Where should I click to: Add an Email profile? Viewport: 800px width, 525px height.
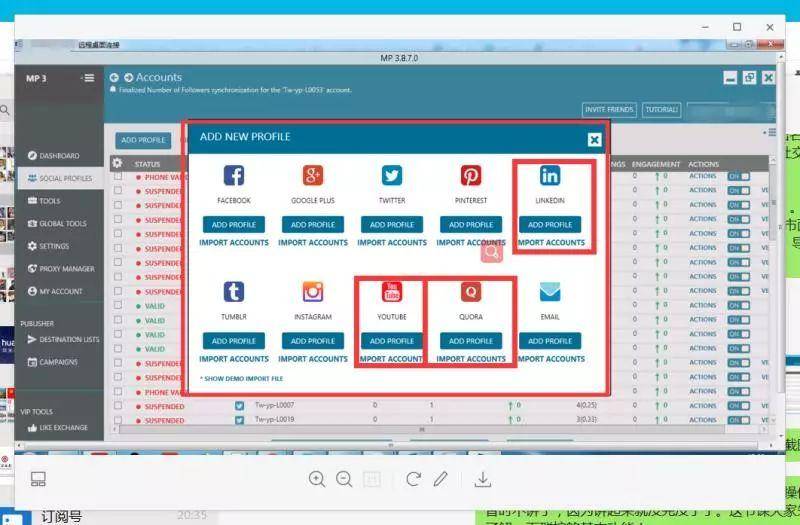coord(550,341)
